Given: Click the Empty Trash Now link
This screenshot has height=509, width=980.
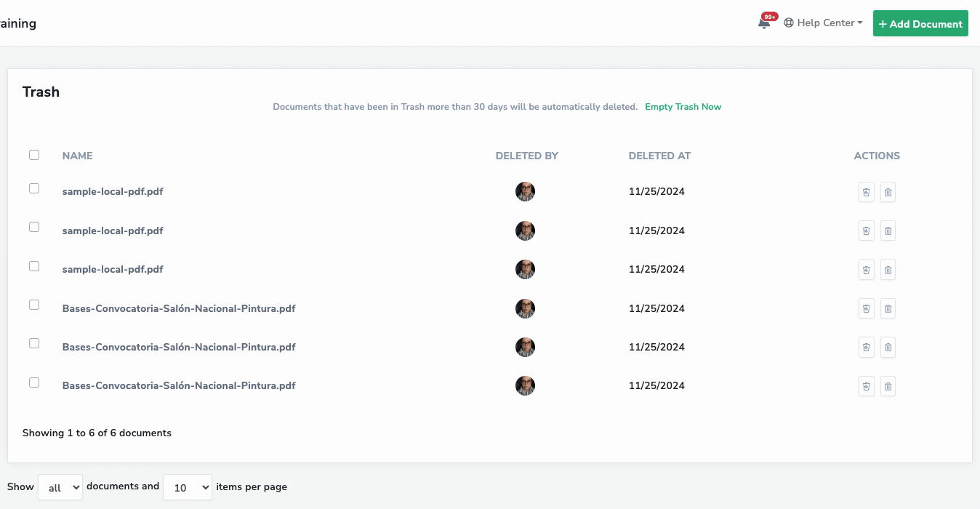Looking at the screenshot, I should (x=683, y=107).
